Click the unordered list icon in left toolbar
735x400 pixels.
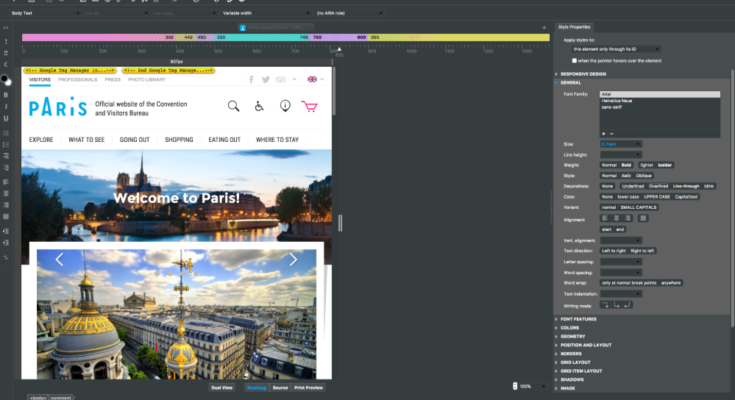click(x=6, y=133)
